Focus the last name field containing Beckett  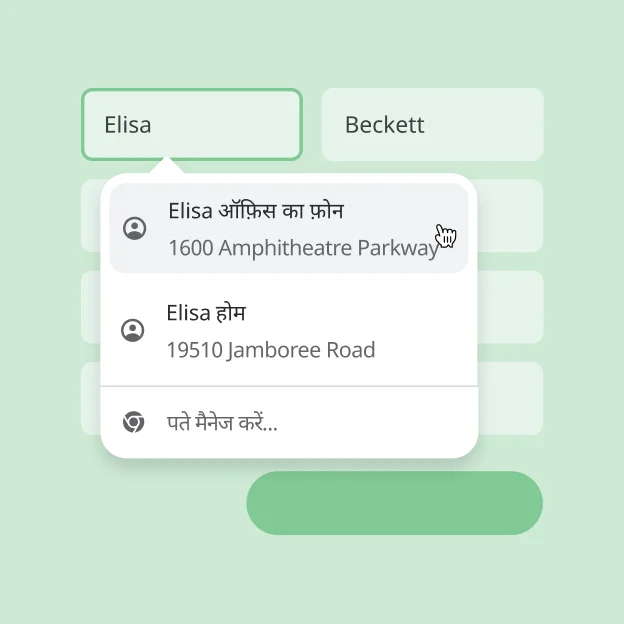coord(432,125)
